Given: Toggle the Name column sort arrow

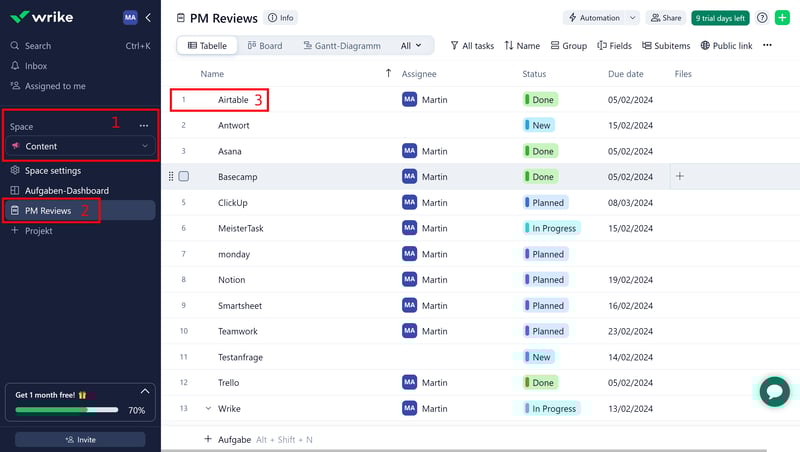Looking at the screenshot, I should [388, 73].
